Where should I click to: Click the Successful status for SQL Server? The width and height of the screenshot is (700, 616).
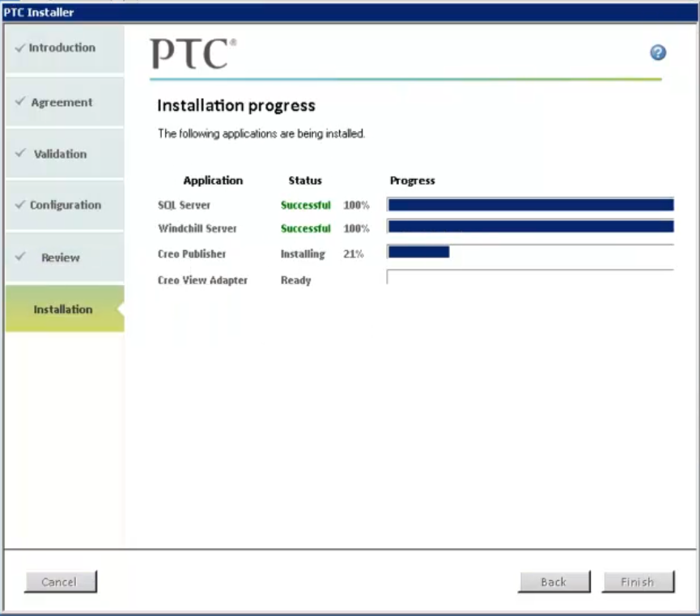pyautogui.click(x=305, y=205)
